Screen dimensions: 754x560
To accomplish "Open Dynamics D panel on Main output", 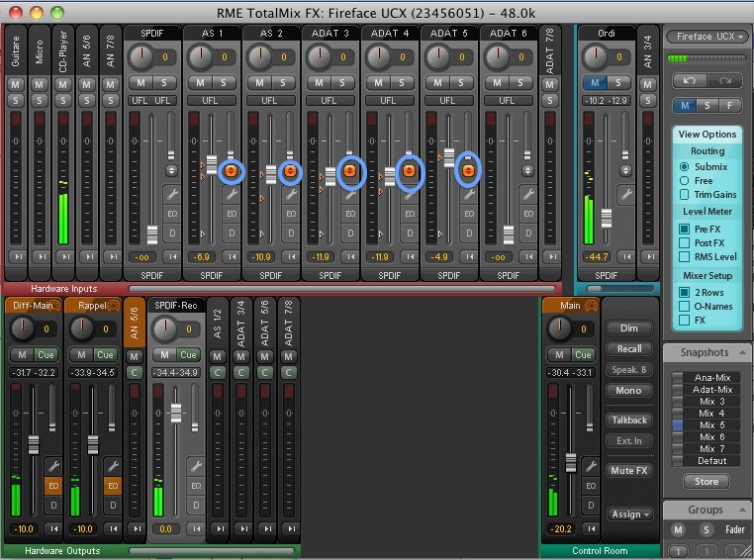I will [x=591, y=506].
